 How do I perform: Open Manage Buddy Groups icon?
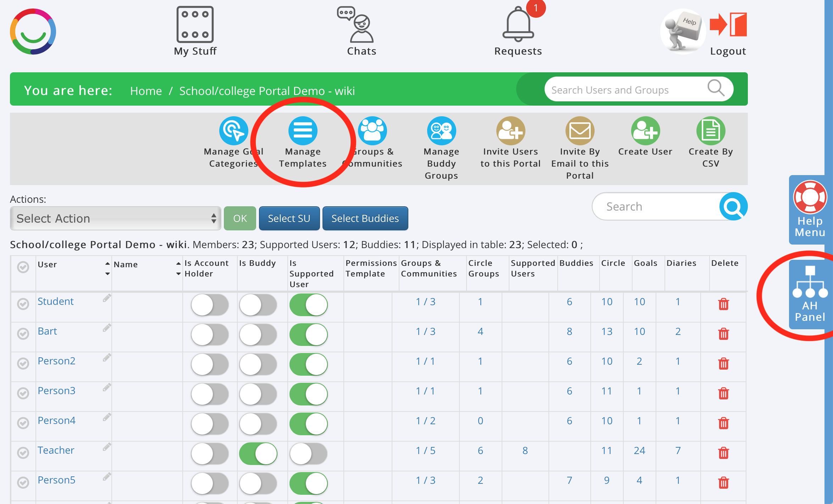441,131
